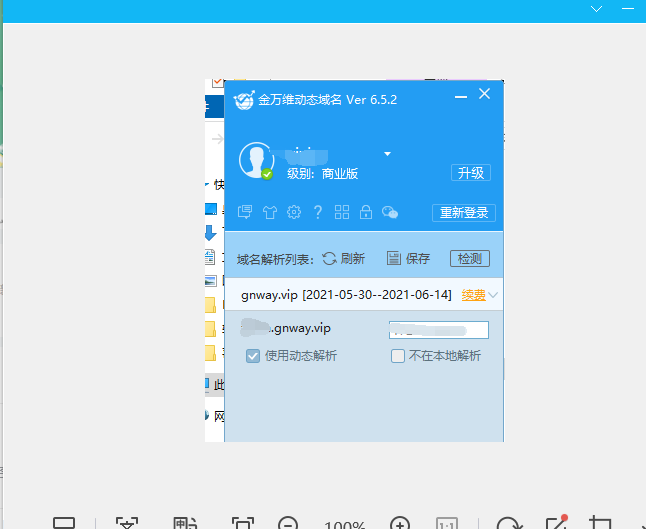This screenshot has height=529, width=646.
Task: Click the refresh arrows icon beside 刷新
Action: tap(329, 259)
